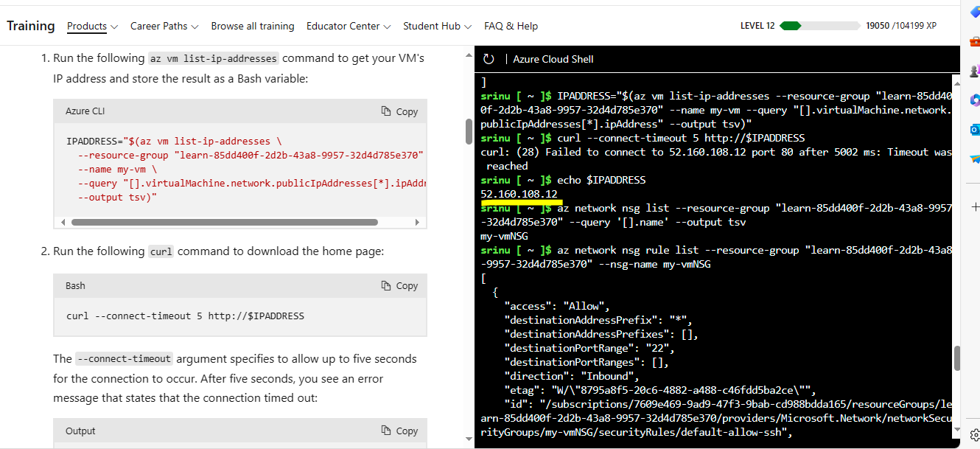Open the Tools briefcase icon in Edge sidebar
980x449 pixels.
(974, 42)
